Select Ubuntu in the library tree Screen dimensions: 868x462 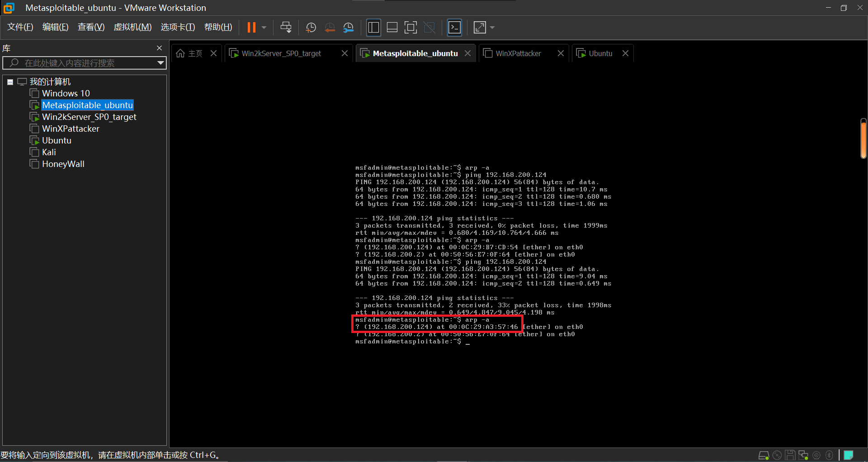[57, 140]
